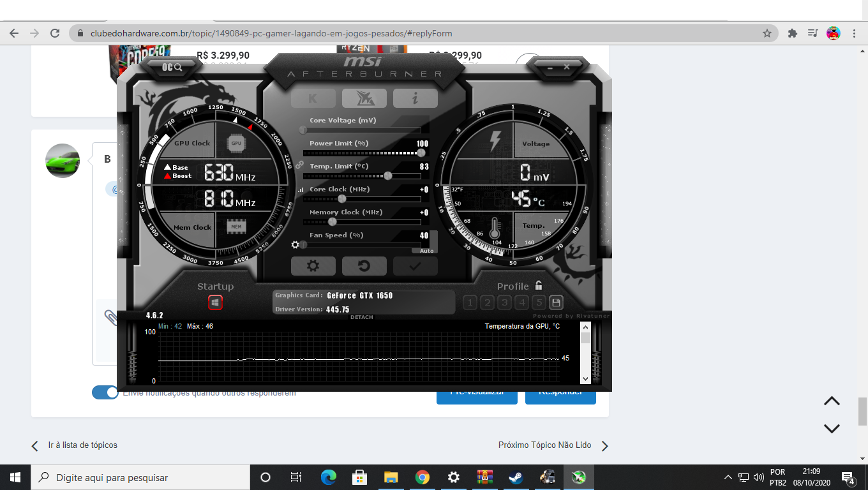Click the Memory Clock slider handle
The height and width of the screenshot is (490, 868).
tap(332, 221)
